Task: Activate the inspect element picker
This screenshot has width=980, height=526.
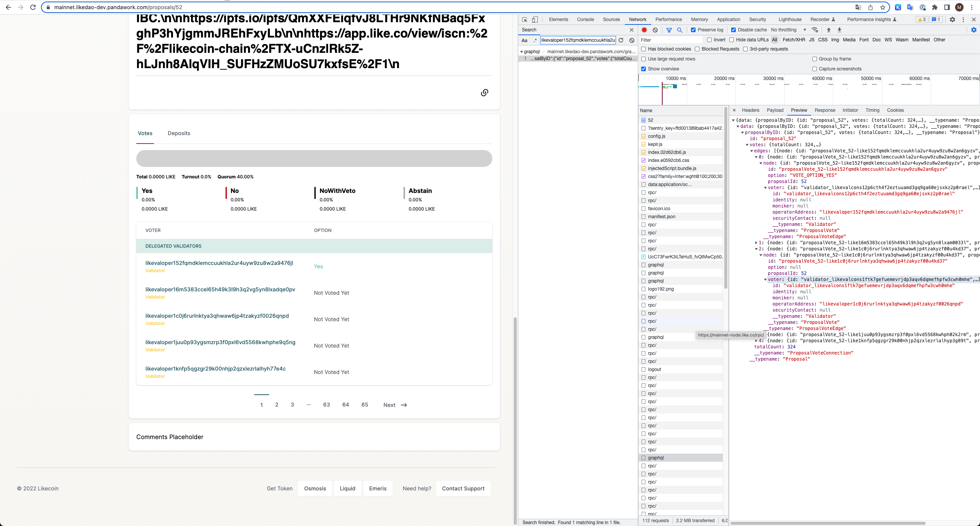Action: (x=524, y=20)
